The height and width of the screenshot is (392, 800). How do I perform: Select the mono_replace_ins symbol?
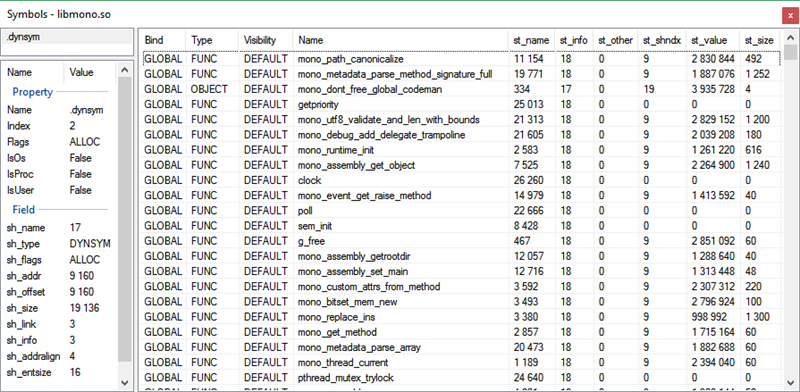click(461, 317)
